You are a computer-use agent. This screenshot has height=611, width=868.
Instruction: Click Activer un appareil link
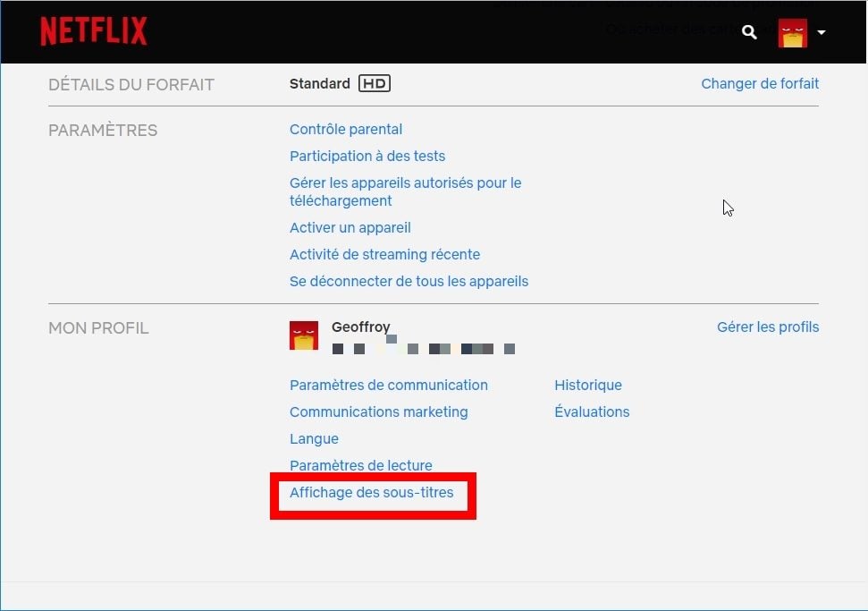[350, 227]
